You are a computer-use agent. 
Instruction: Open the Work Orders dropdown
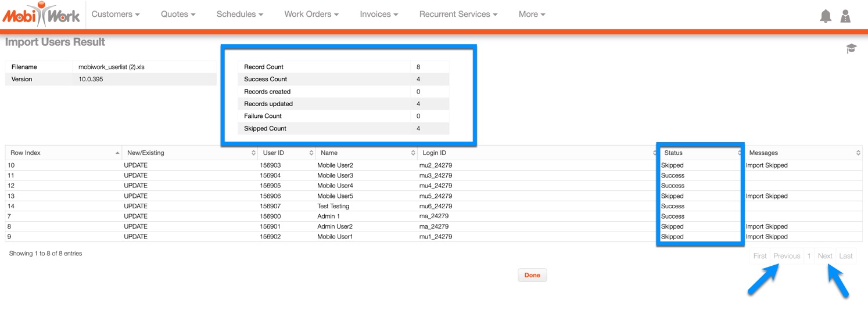pos(311,15)
